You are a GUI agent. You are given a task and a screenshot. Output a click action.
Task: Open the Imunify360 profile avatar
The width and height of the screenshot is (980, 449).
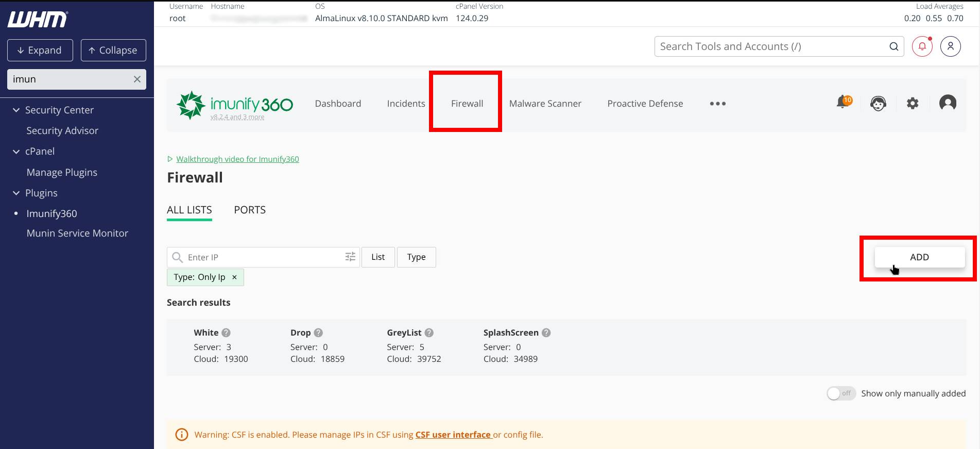tap(948, 103)
